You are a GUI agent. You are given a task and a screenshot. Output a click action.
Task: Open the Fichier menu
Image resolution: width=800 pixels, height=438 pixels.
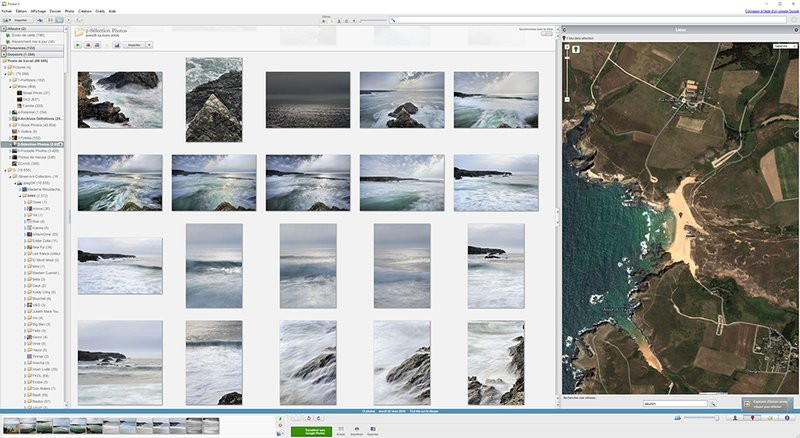pyautogui.click(x=7, y=11)
